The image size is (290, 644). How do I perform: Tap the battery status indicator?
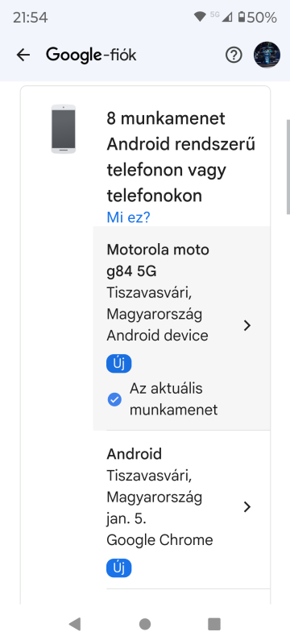tap(258, 17)
